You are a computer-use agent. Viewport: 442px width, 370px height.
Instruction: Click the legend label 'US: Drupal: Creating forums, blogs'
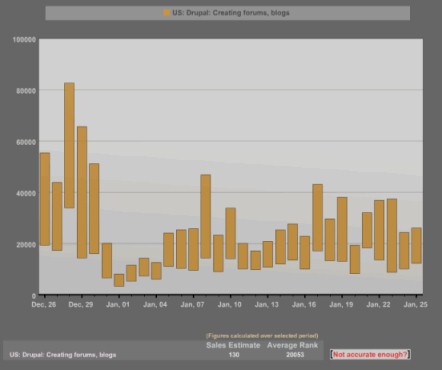pyautogui.click(x=231, y=13)
